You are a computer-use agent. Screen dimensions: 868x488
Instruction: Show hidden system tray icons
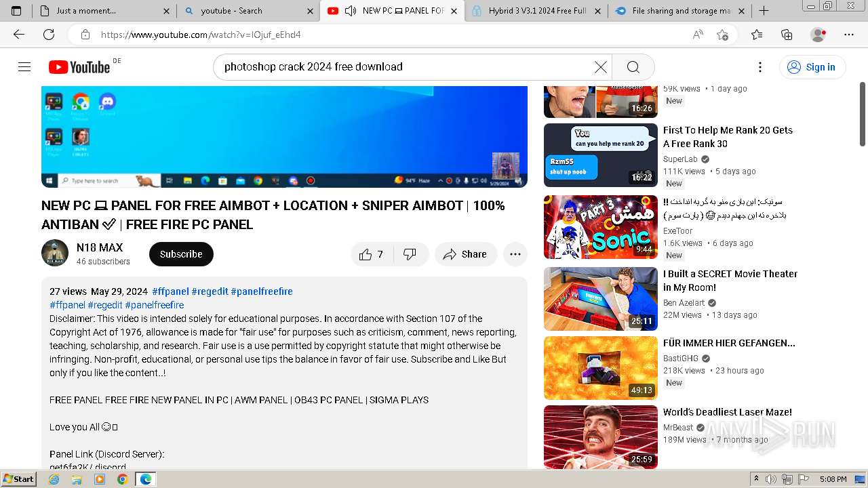[757, 479]
